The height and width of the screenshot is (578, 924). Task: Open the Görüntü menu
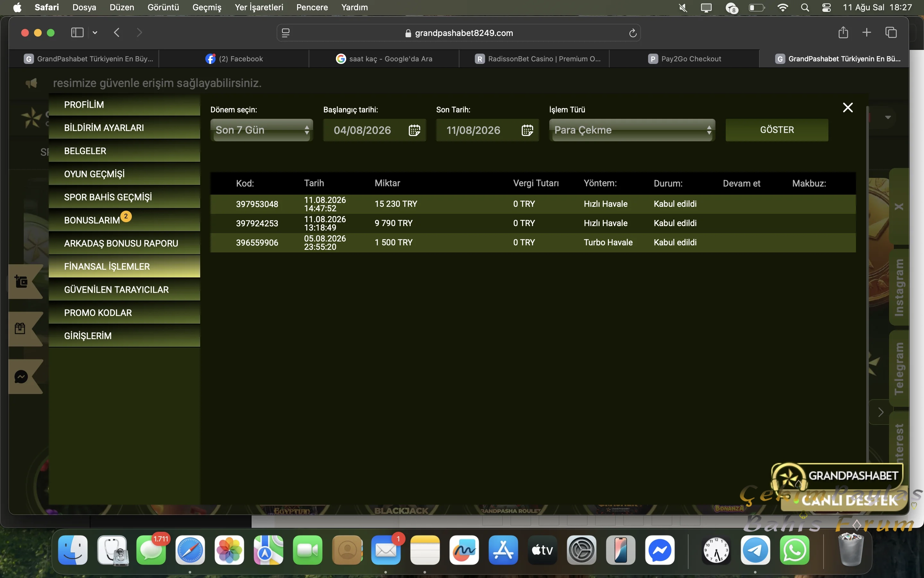click(x=163, y=8)
